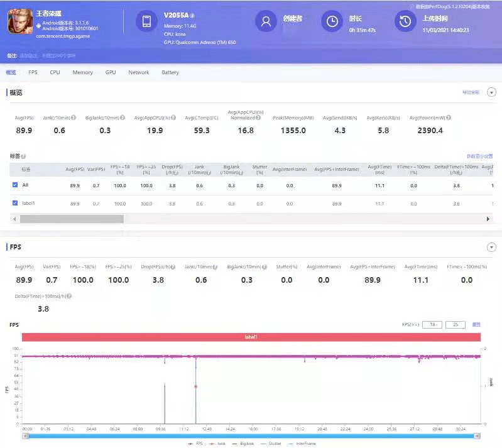502x448 pixels.
Task: Collapse the overview section with the circled arrow
Action: pyautogui.click(x=491, y=92)
